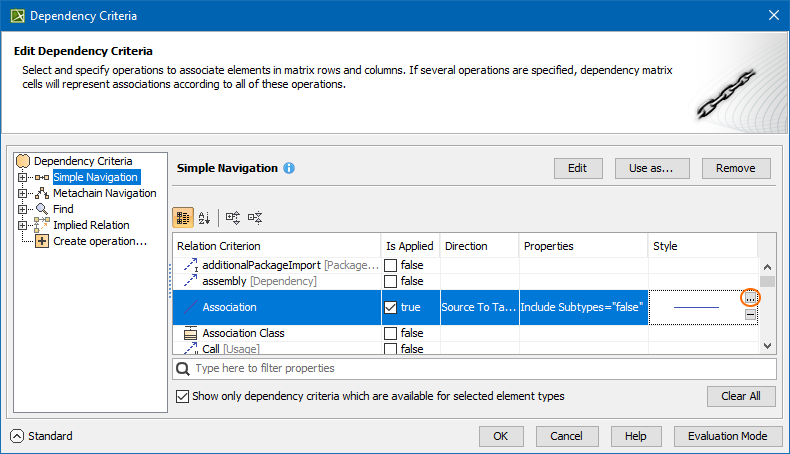
Task: Click the expand all toolbar icon
Action: 233,217
